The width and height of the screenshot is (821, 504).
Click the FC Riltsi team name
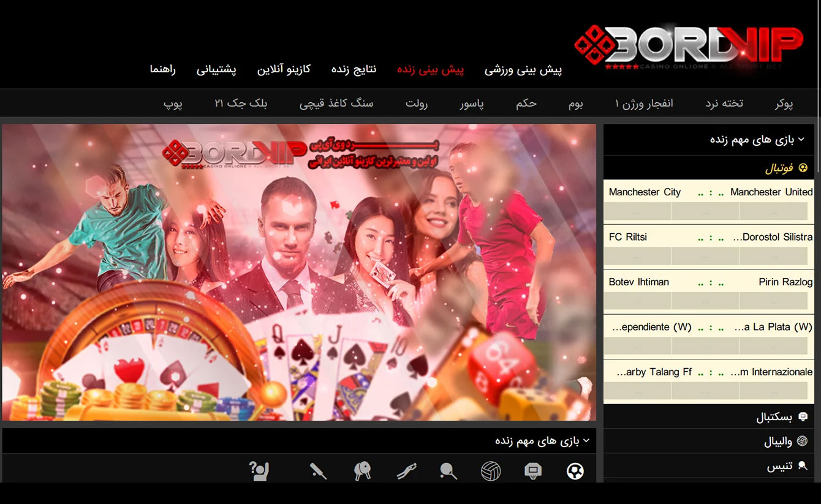pyautogui.click(x=628, y=237)
